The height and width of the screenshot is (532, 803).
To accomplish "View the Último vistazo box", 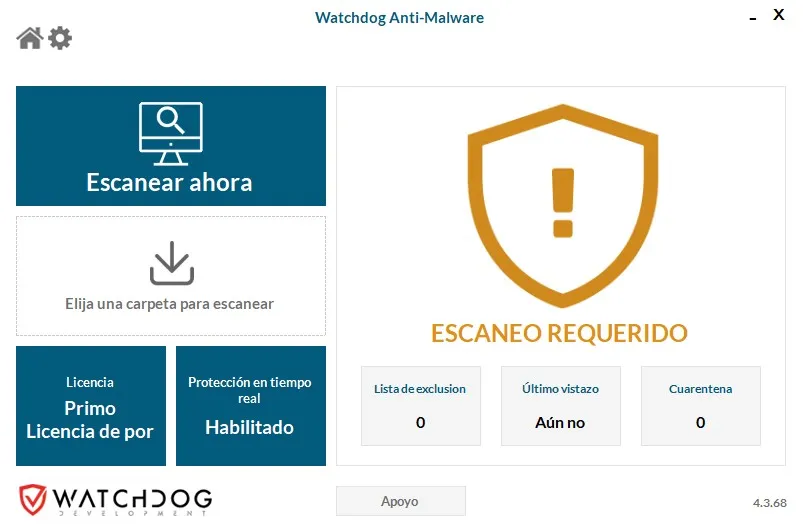I will [x=560, y=406].
